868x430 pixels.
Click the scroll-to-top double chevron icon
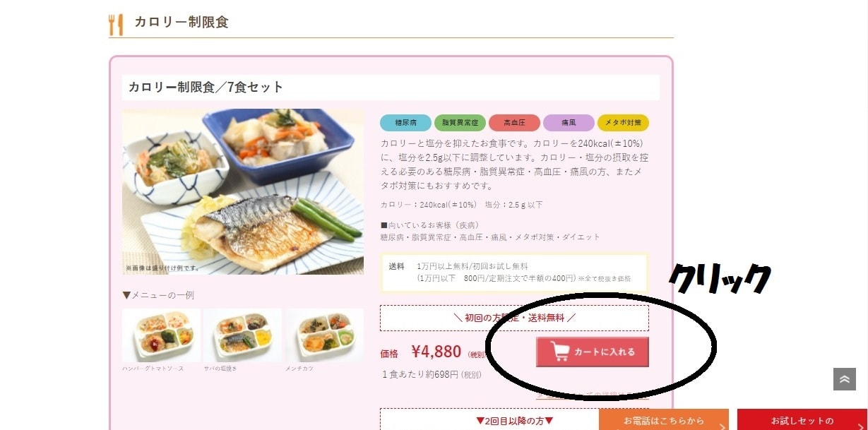[x=844, y=379]
